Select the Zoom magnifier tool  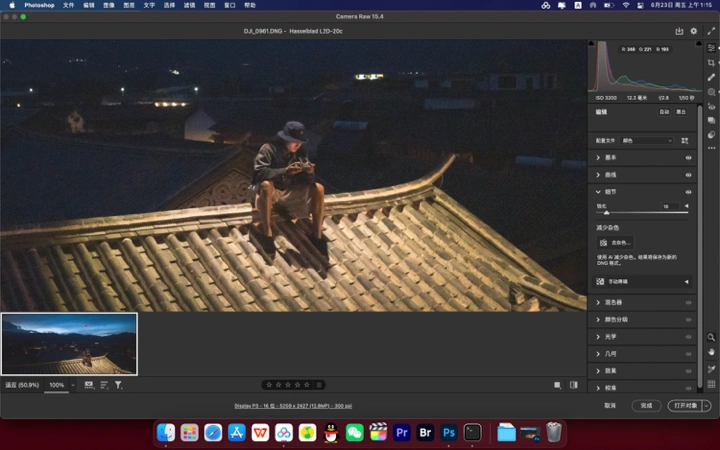point(711,338)
